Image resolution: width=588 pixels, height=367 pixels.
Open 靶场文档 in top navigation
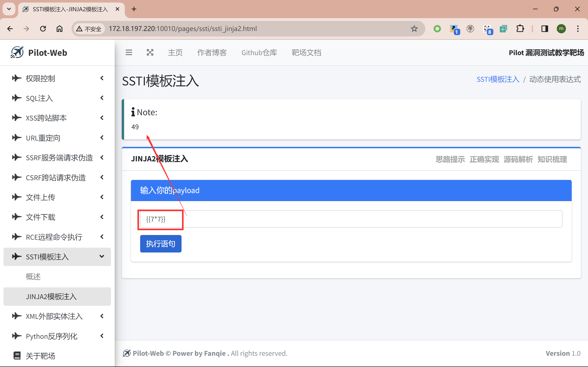(306, 52)
